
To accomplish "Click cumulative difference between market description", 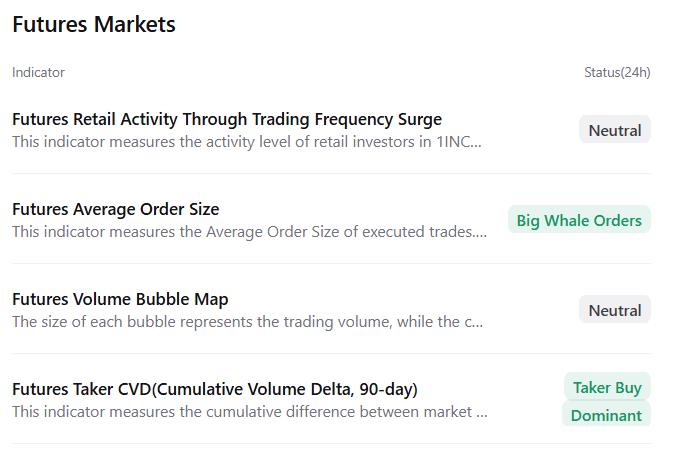I will tap(250, 412).
